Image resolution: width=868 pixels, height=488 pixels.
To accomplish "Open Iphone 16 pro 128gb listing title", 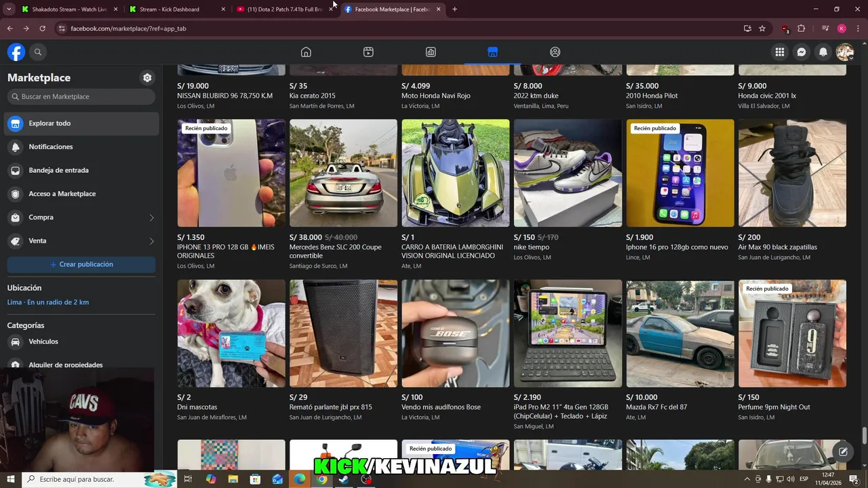I will point(677,247).
